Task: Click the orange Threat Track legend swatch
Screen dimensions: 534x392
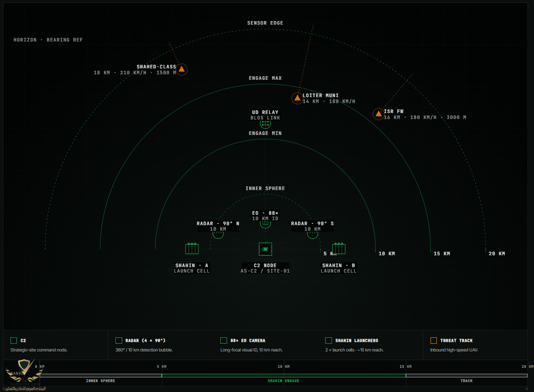Action: point(434,340)
